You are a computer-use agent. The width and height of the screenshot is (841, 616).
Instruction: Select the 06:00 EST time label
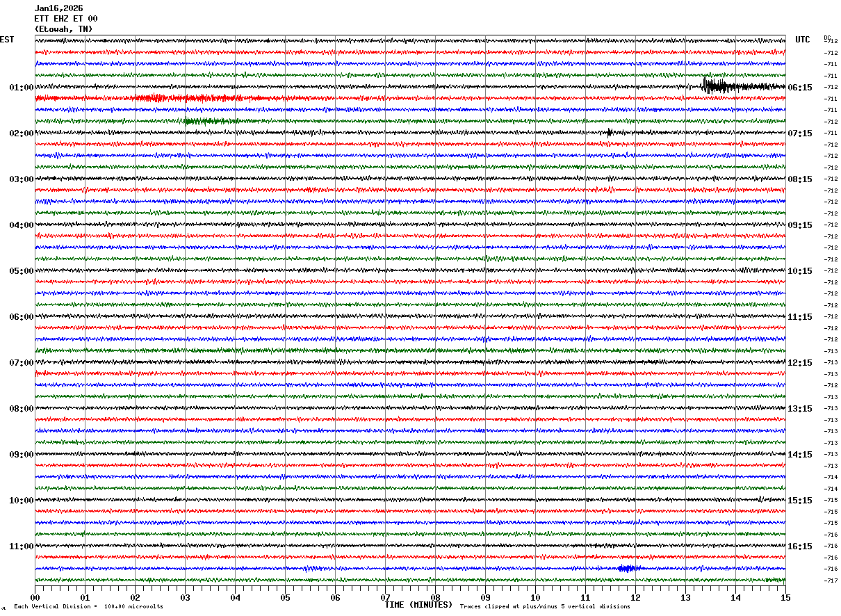pyautogui.click(x=22, y=317)
